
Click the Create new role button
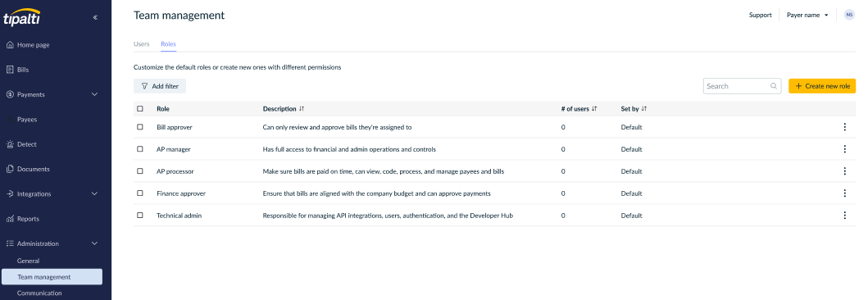pos(822,86)
